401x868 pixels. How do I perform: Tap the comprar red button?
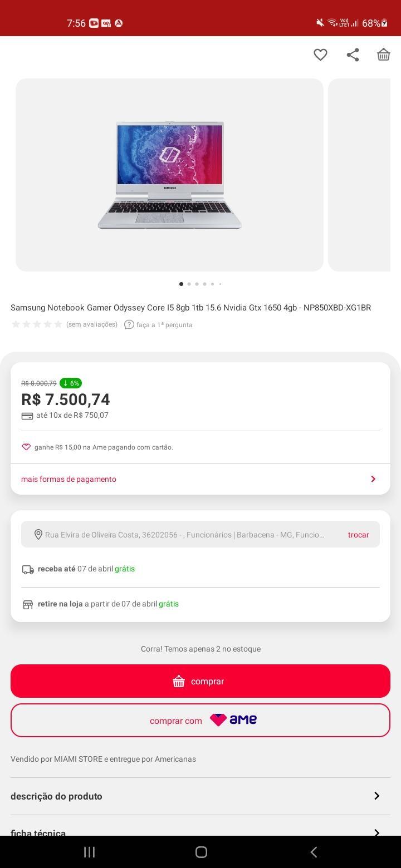[200, 681]
